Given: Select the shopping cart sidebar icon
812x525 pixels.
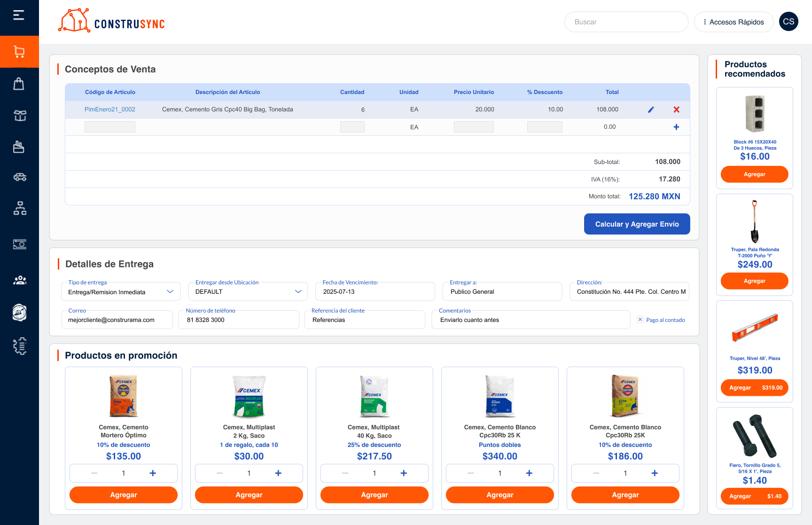Looking at the screenshot, I should (x=19, y=52).
